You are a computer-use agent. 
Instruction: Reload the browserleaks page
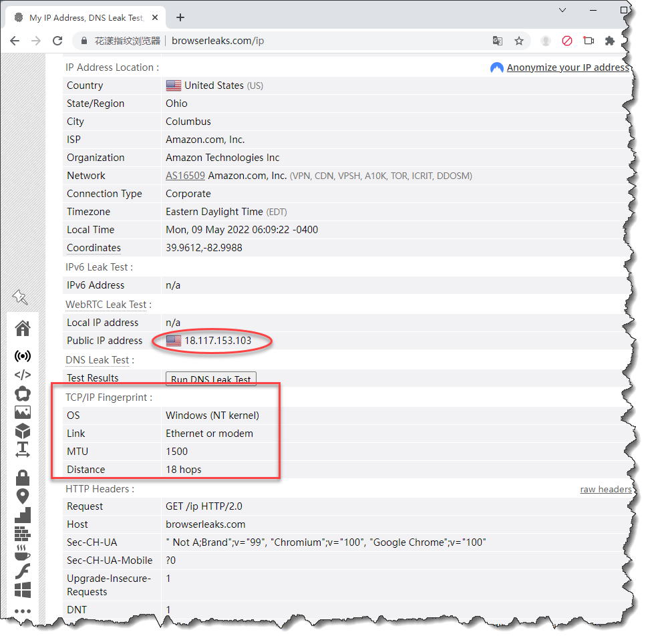57,41
